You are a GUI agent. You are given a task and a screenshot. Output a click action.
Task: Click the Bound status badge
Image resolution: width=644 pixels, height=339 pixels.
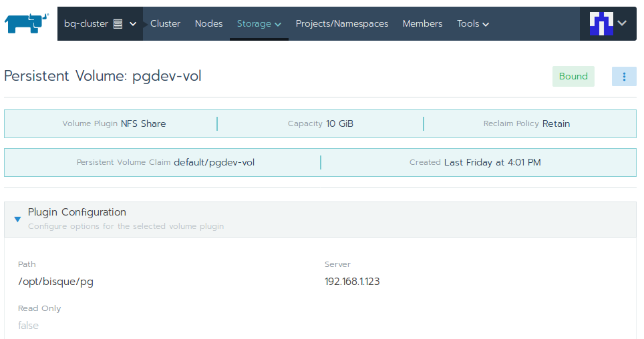[x=573, y=76]
